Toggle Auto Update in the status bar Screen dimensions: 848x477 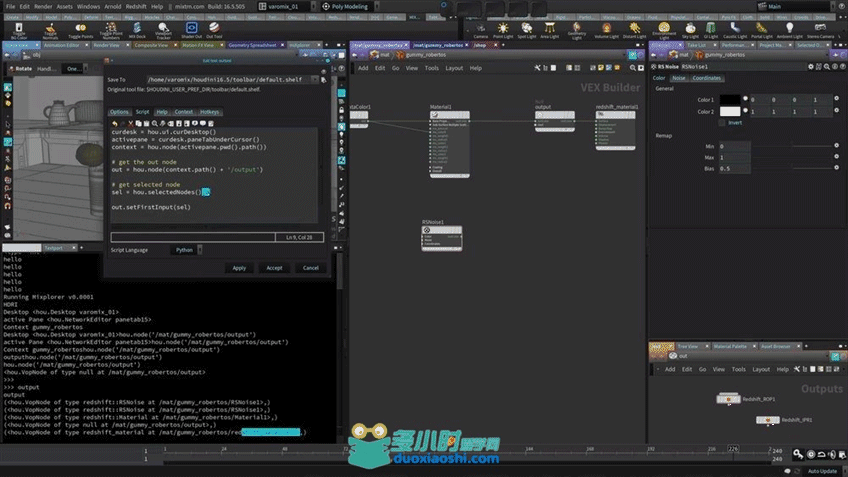coord(822,471)
